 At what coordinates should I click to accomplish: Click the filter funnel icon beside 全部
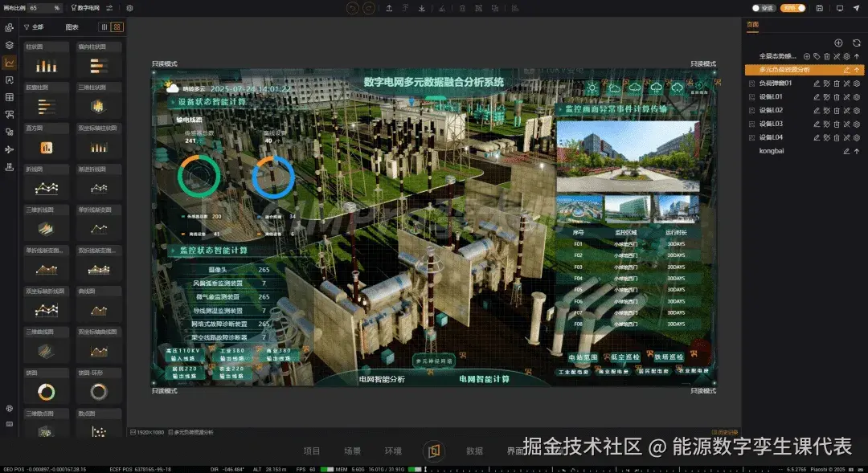point(27,27)
